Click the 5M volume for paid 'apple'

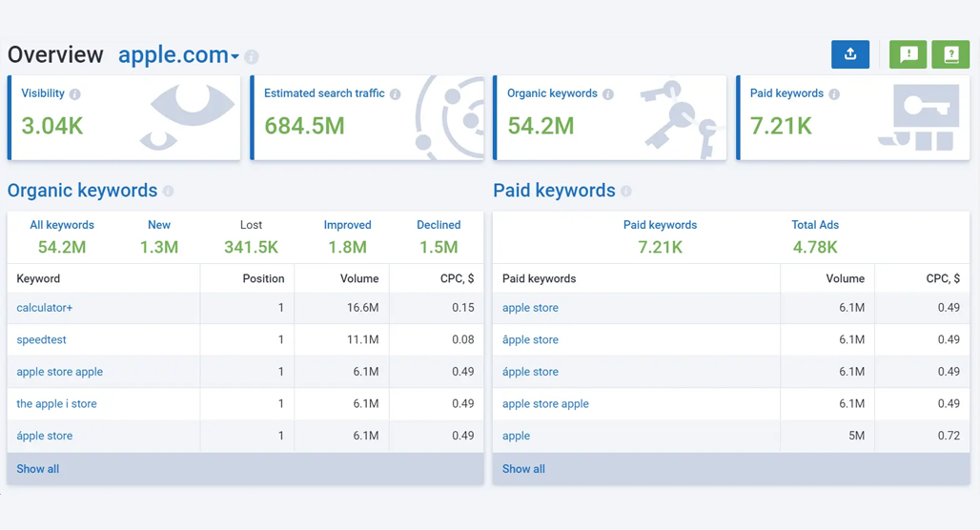(x=856, y=436)
